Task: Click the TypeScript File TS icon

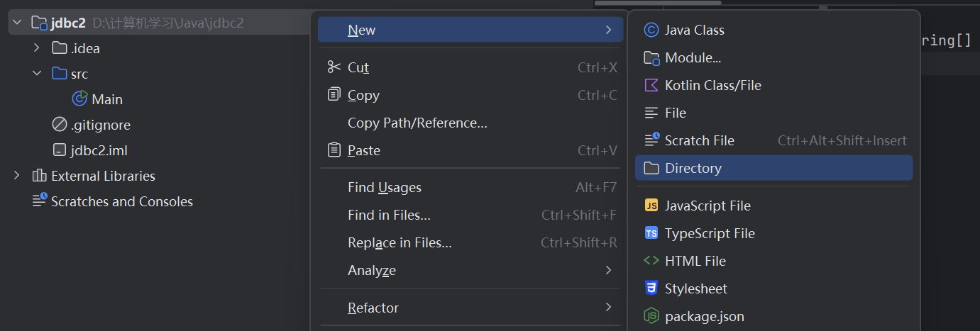Action: (x=651, y=233)
